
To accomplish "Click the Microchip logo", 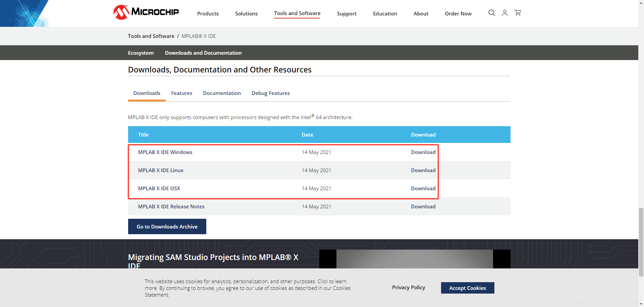I will [146, 12].
